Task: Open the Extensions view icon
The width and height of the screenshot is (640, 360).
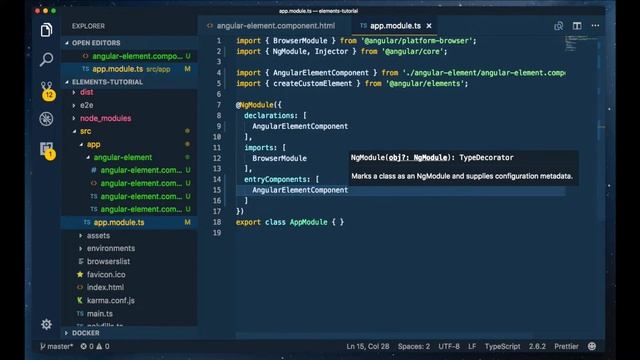Action: click(47, 150)
